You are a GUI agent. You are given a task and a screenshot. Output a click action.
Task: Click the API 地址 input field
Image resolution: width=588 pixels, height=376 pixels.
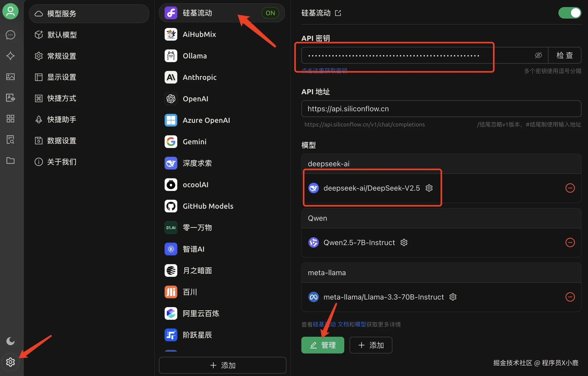point(441,109)
